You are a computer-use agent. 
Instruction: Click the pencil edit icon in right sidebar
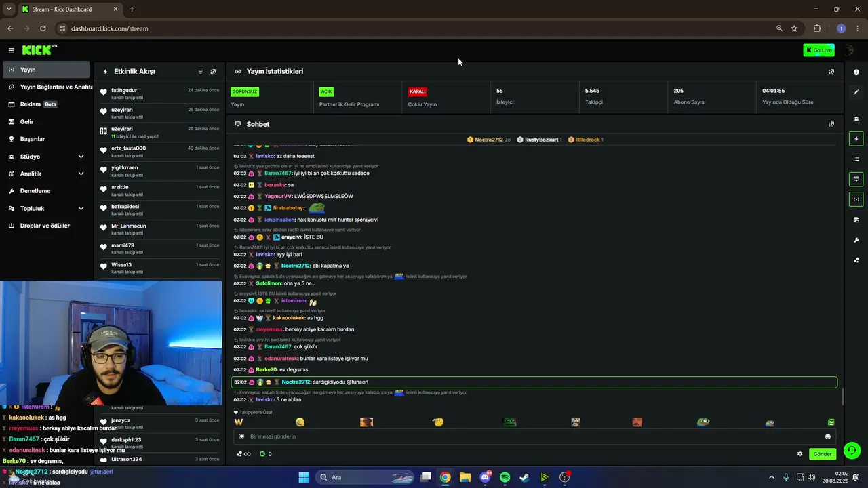tap(856, 92)
